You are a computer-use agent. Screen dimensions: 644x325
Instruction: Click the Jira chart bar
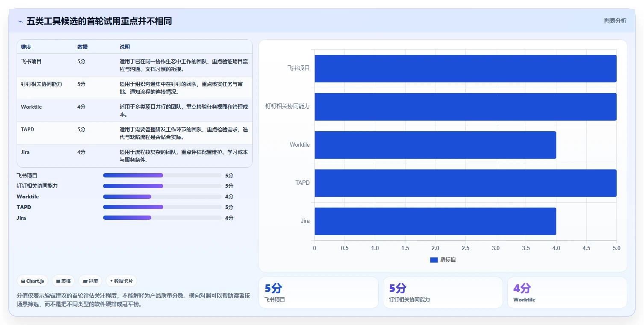[x=435, y=221]
